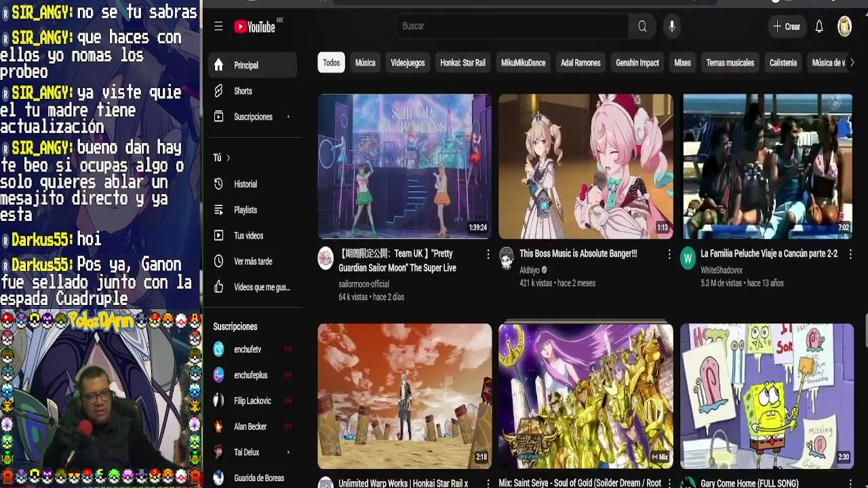Open Suscripciones in the sidebar
Screen dimensions: 868x488
[x=252, y=117]
